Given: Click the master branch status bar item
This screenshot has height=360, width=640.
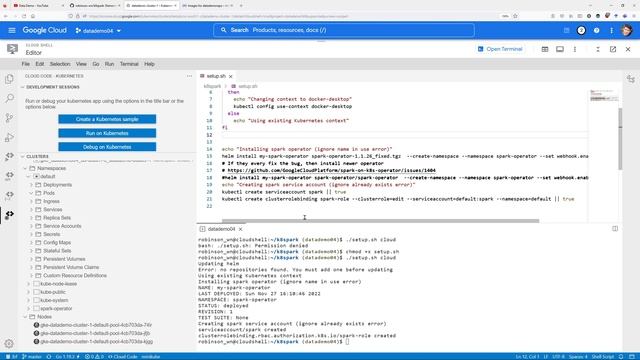Looking at the screenshot, I should tap(32, 356).
